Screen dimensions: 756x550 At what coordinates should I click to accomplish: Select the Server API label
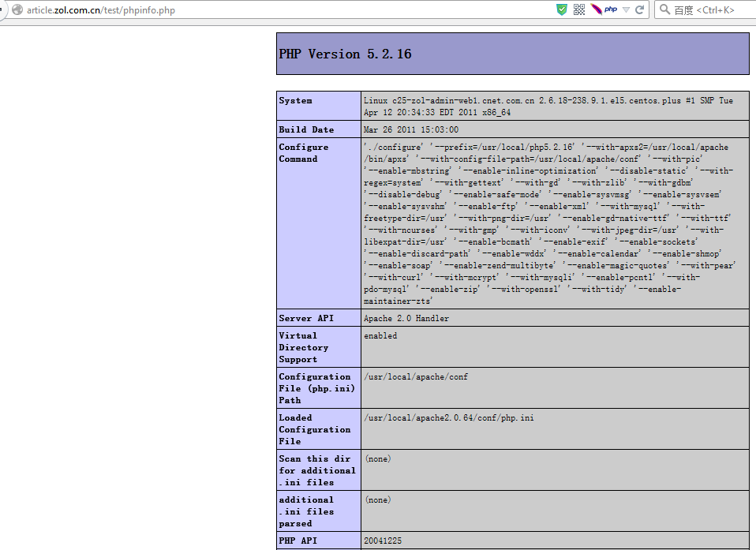[x=306, y=318]
